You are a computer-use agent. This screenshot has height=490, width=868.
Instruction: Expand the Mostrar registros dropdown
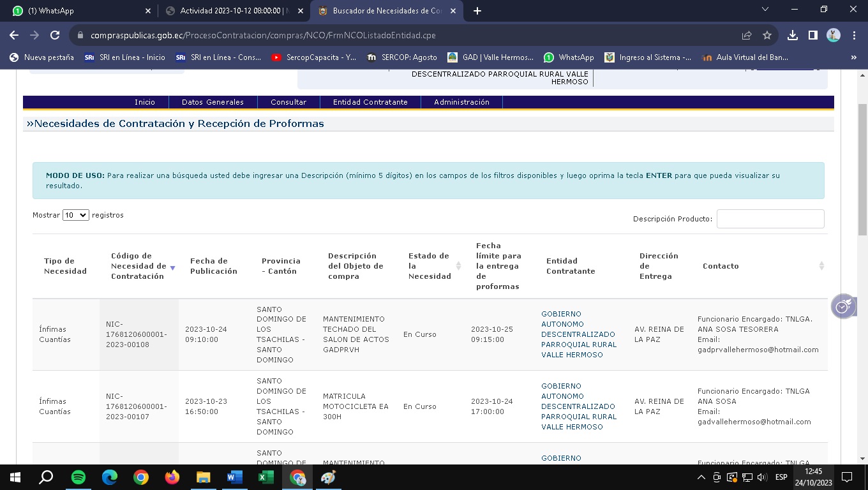click(75, 215)
